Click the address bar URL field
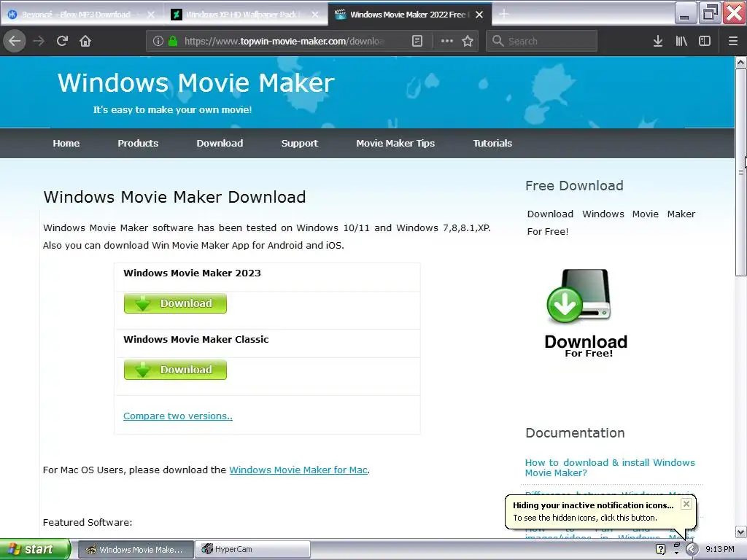The height and width of the screenshot is (560, 747). click(x=284, y=41)
